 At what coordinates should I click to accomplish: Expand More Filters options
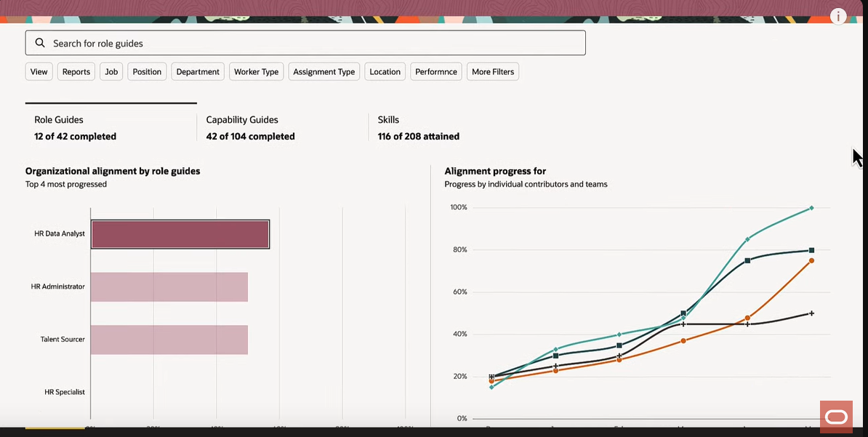coord(492,71)
